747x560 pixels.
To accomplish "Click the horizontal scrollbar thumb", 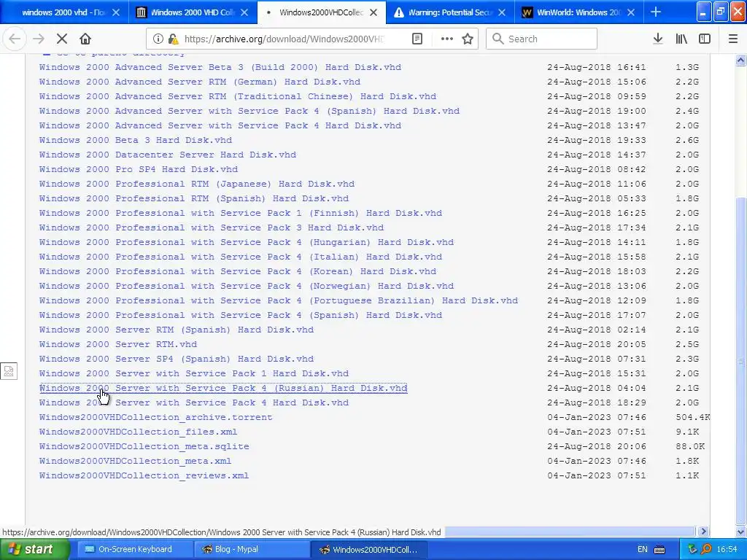I will pos(570,532).
